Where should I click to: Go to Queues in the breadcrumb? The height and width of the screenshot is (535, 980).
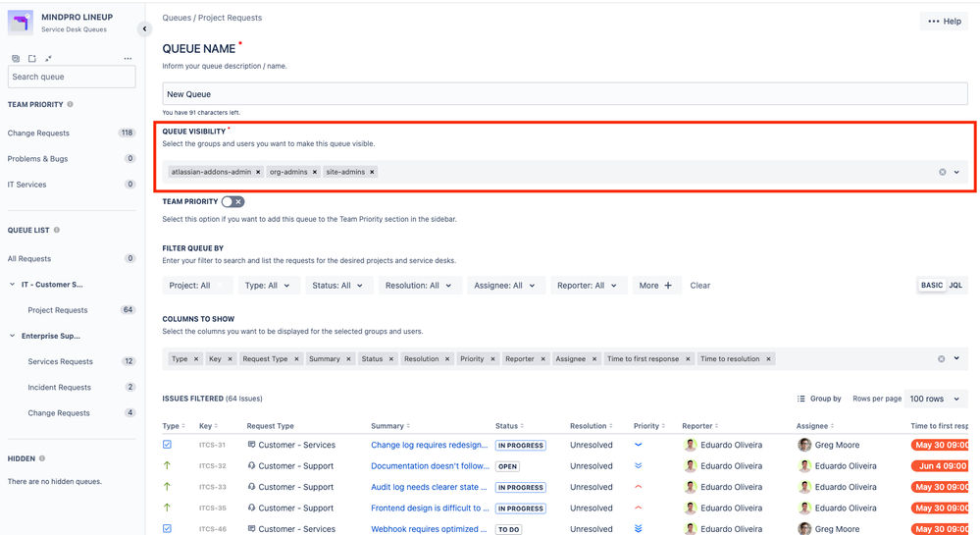pos(177,18)
